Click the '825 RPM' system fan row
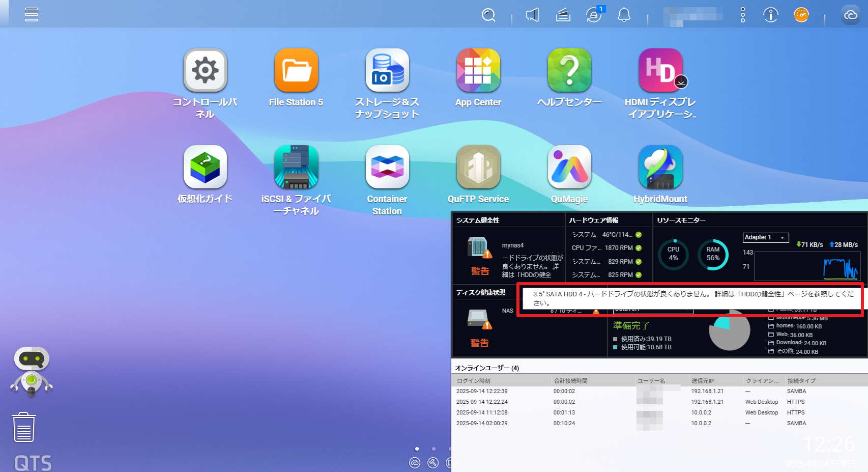Viewport: 868px width, 472px height. pyautogui.click(x=606, y=275)
